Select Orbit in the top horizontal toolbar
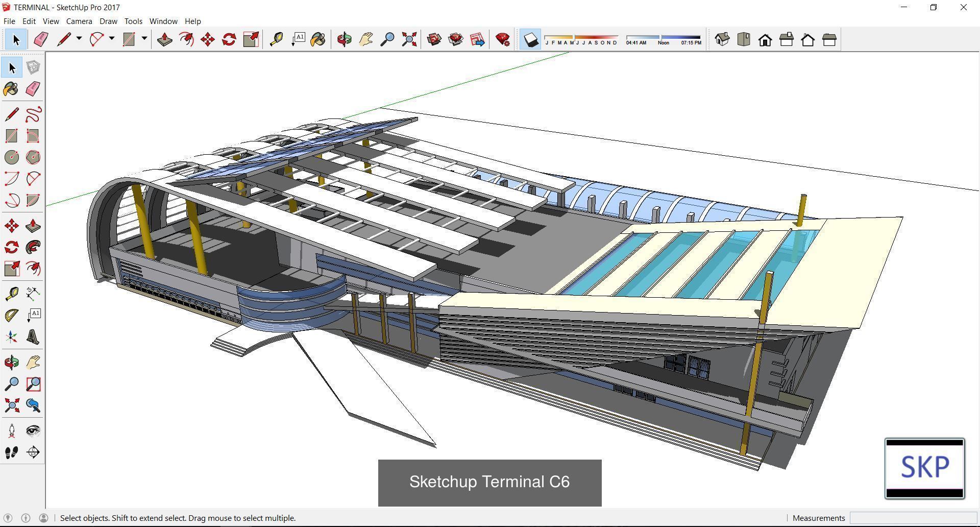This screenshot has height=527, width=980. click(x=345, y=39)
